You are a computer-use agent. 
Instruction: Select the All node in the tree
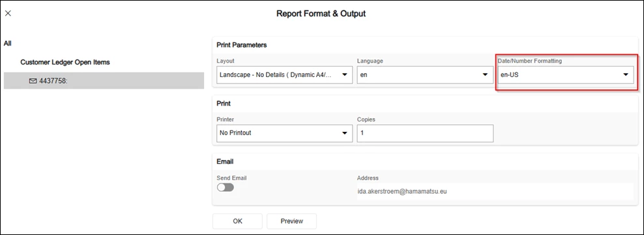7,43
